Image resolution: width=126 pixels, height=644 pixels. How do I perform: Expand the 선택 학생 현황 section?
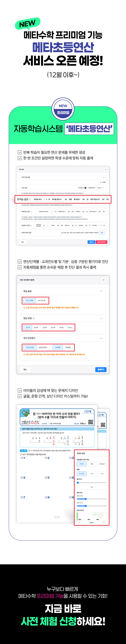pos(104,177)
